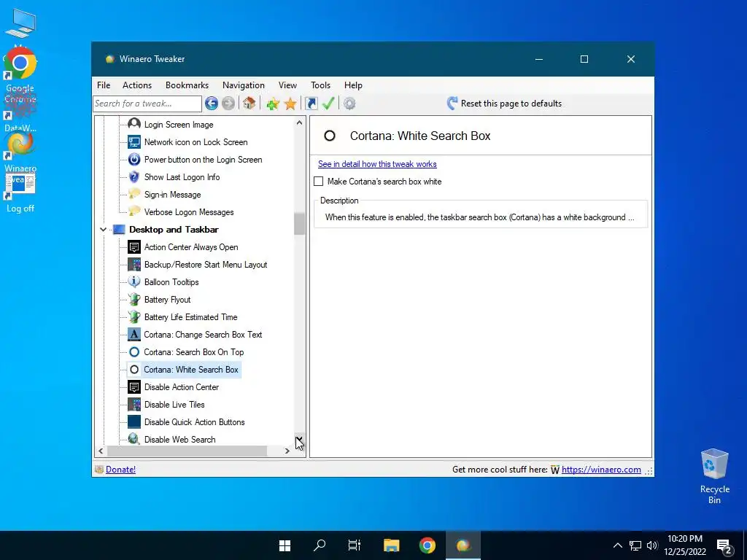Click the Forward navigation arrow icon
The width and height of the screenshot is (747, 560).
click(228, 104)
